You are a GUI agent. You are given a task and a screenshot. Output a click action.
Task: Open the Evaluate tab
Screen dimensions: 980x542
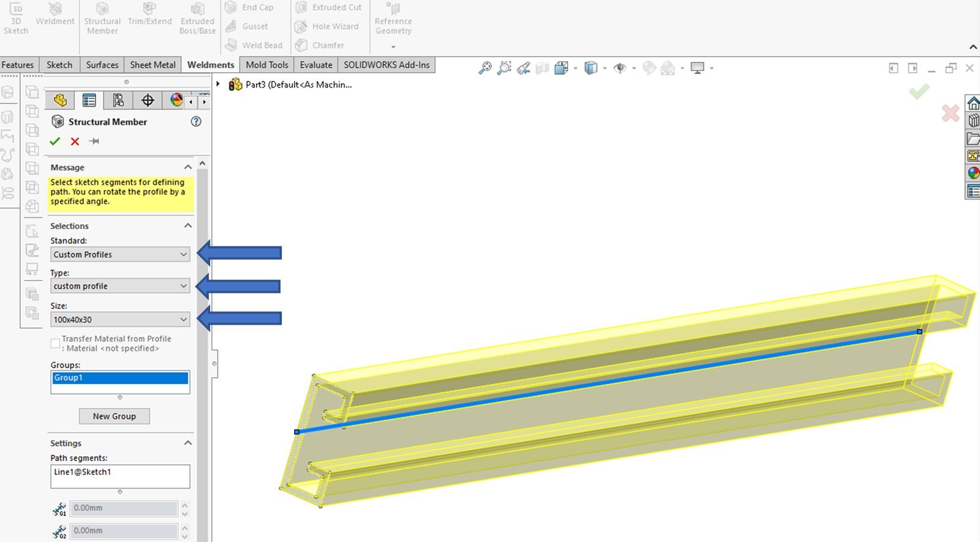tap(316, 65)
